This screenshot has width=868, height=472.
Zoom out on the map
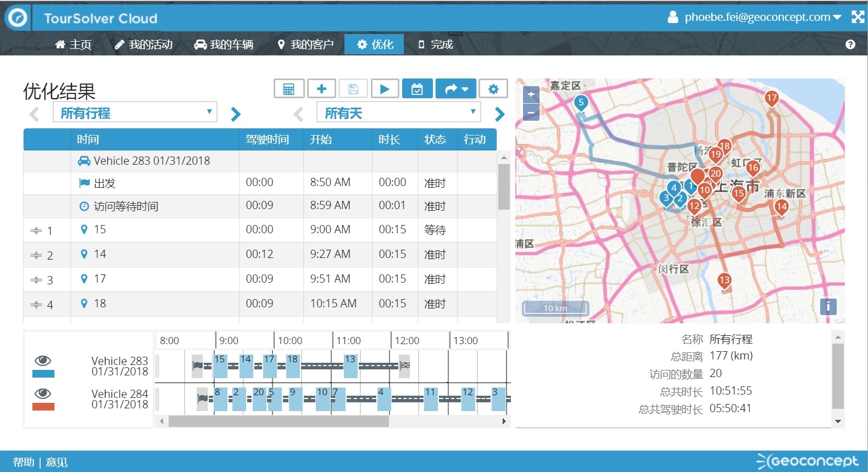(531, 113)
